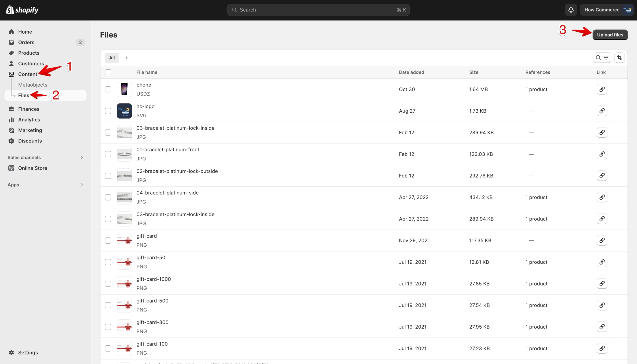Select the All files view tab

click(x=112, y=58)
